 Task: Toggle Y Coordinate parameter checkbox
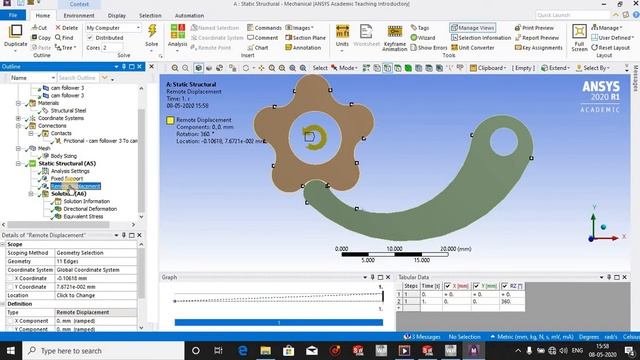tap(11, 287)
